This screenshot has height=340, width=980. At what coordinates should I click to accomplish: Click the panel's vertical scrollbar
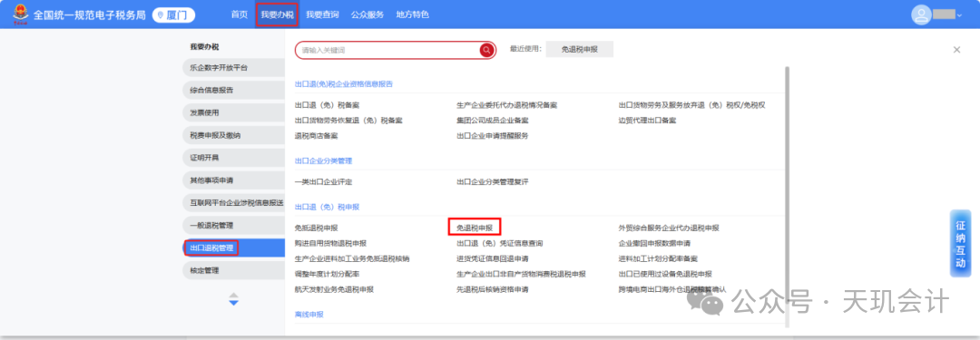click(787, 197)
